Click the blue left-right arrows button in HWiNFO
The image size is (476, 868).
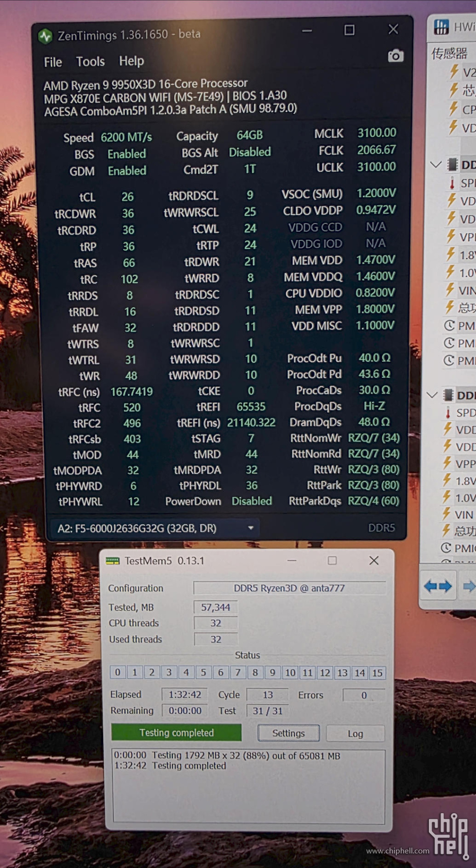(x=438, y=586)
